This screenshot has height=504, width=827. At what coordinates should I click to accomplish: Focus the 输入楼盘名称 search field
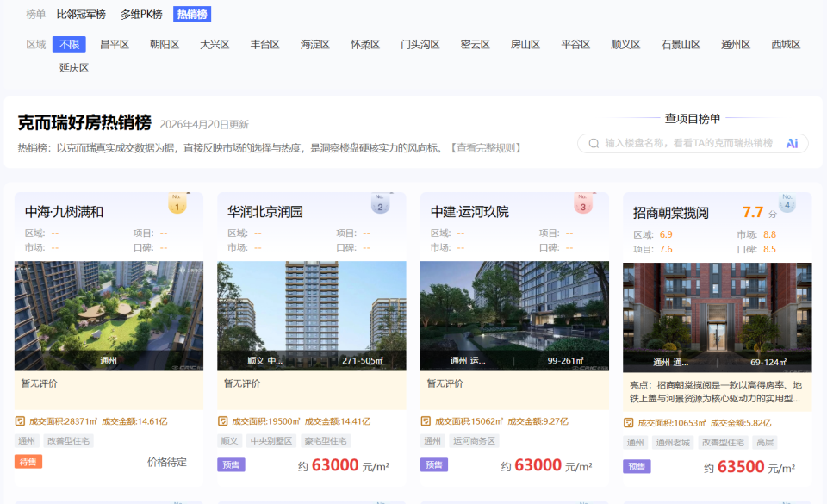point(693,143)
